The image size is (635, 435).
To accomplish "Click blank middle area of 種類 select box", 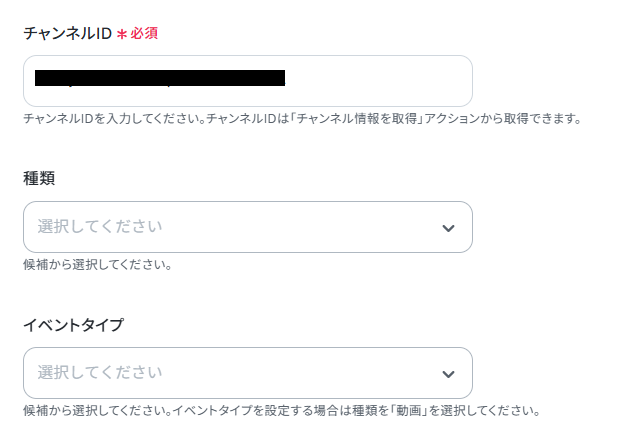I will pyautogui.click(x=300, y=227).
